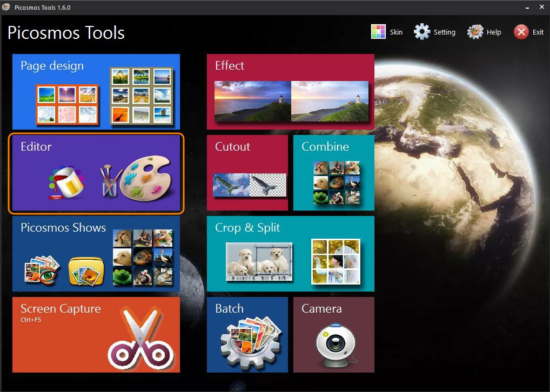Click the animal grid thumbnail in Picosmos Shows

(x=143, y=258)
